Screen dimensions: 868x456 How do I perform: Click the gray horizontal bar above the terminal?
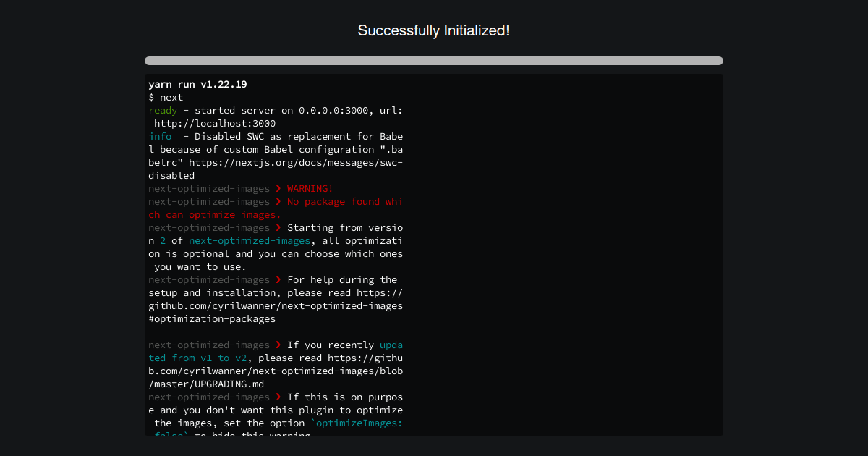coord(434,61)
